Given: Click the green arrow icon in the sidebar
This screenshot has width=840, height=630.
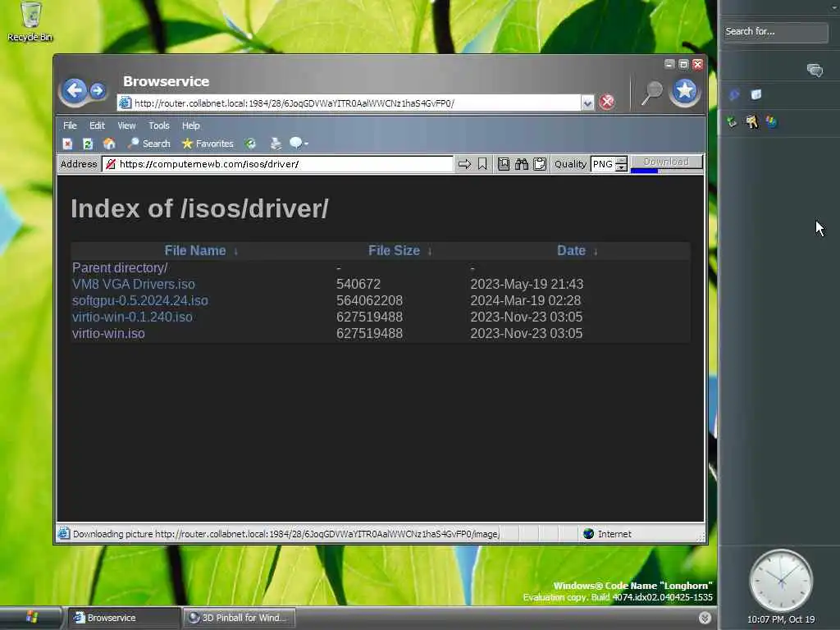Looking at the screenshot, I should pos(732,121).
